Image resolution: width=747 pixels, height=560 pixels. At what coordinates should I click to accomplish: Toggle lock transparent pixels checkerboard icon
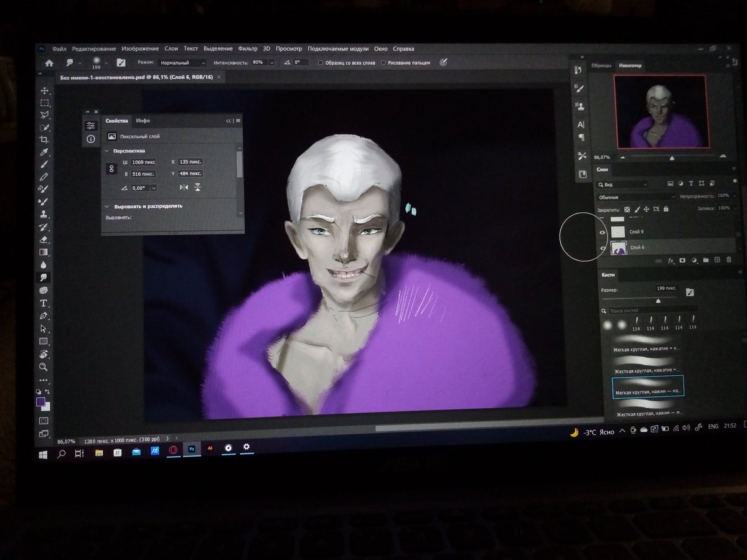click(627, 210)
